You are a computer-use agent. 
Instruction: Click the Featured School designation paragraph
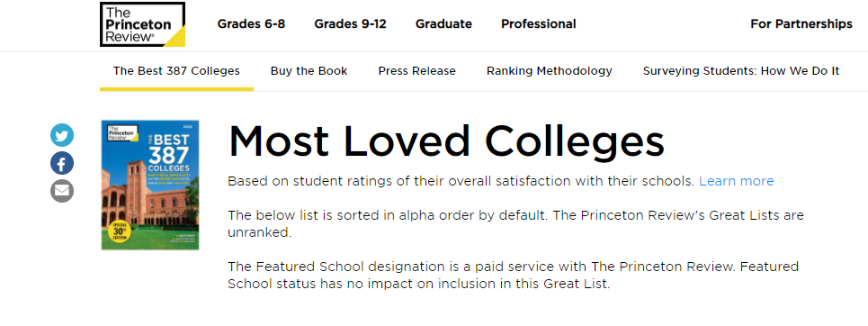(514, 276)
